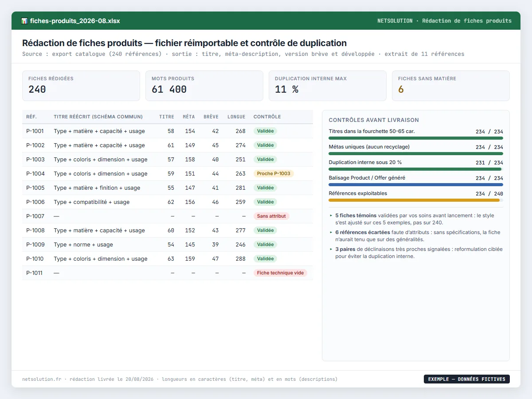Click the 231 / 234 duplication count

[x=489, y=163]
